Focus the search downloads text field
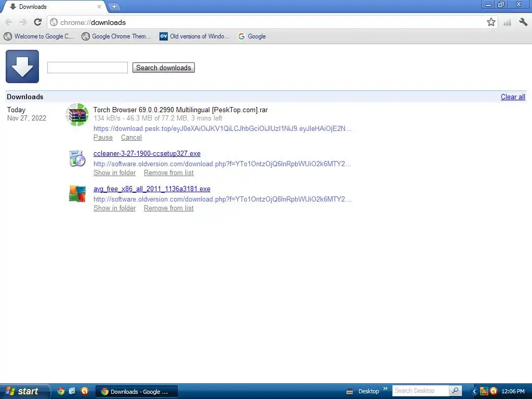The width and height of the screenshot is (532, 399). click(x=87, y=68)
